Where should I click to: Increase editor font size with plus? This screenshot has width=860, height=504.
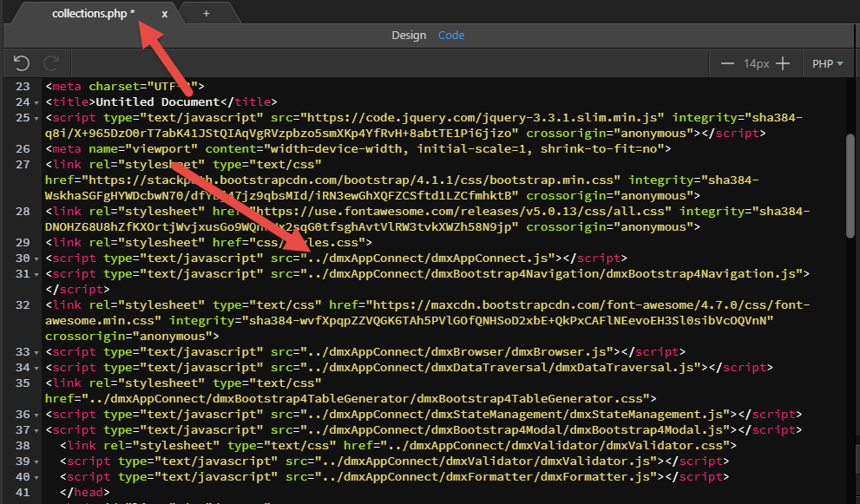point(783,63)
